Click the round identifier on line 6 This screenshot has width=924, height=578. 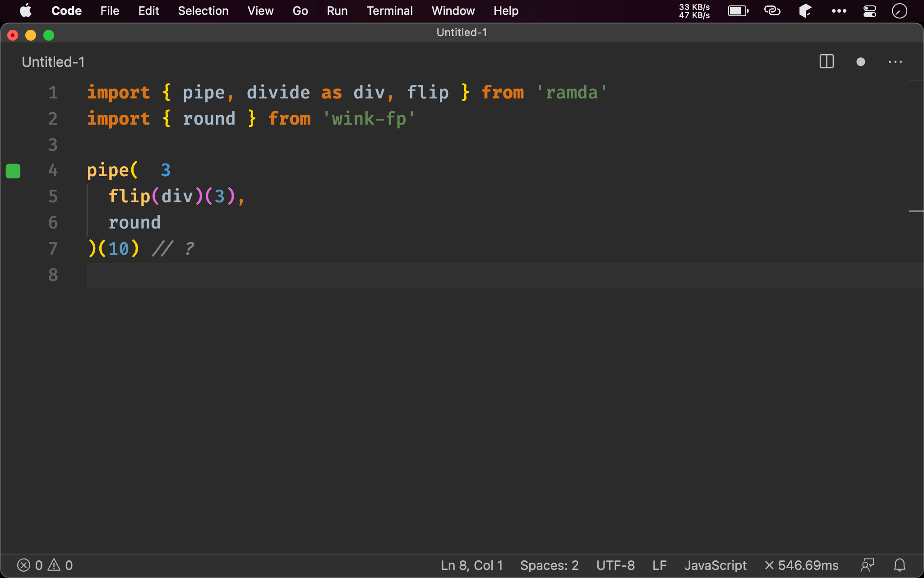[x=134, y=223]
